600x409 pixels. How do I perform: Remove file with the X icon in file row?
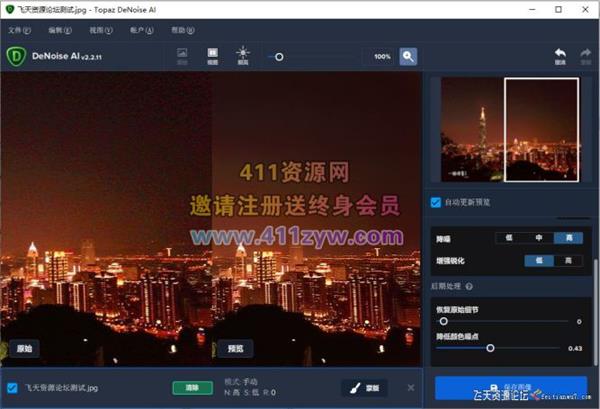[411, 388]
